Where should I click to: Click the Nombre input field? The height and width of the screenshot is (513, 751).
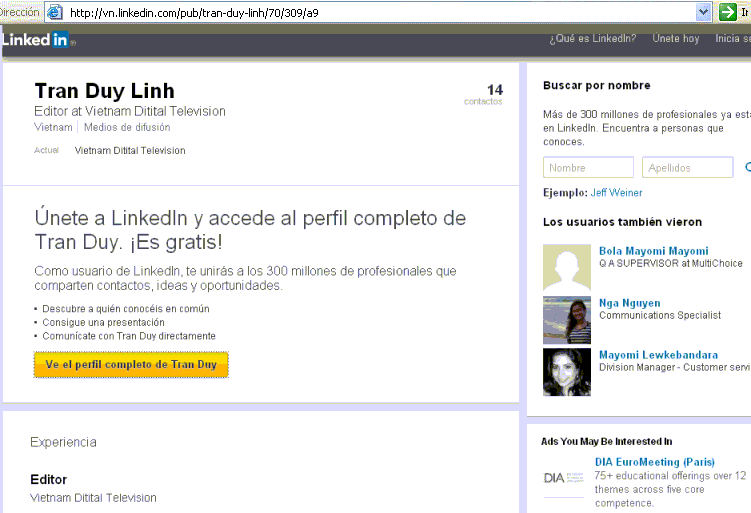tap(588, 167)
